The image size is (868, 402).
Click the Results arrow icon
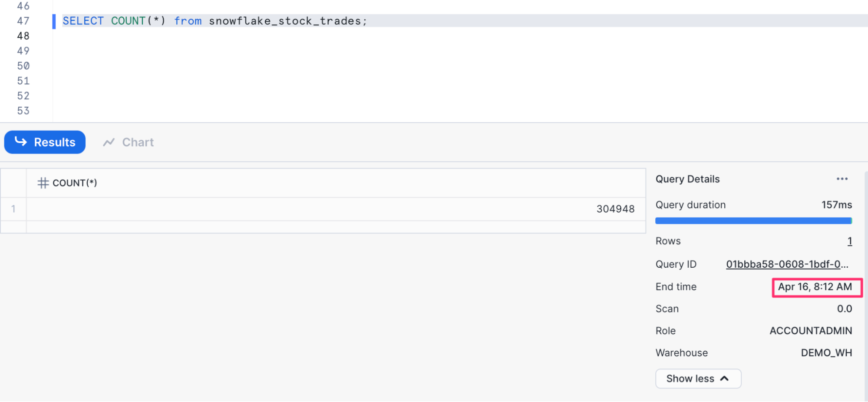(x=20, y=141)
